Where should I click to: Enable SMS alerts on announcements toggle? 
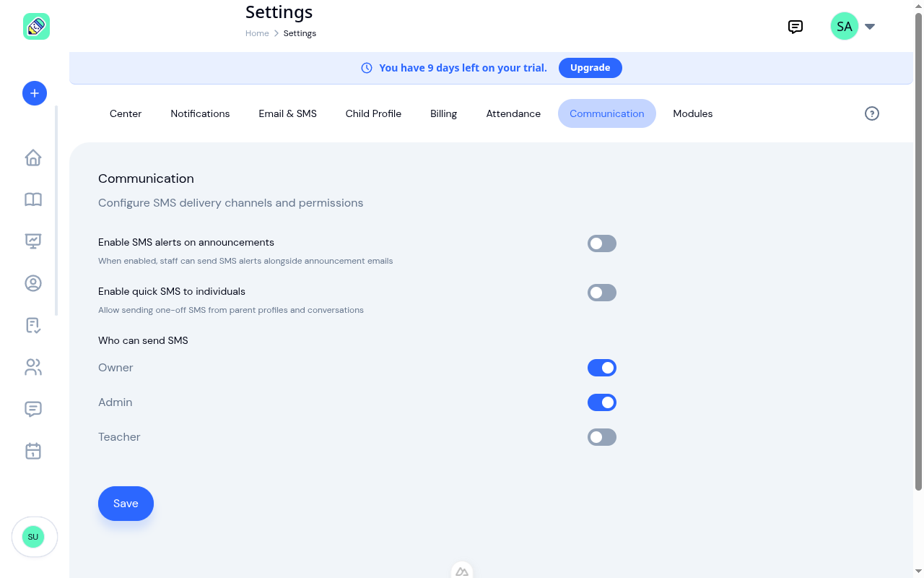[x=602, y=243]
